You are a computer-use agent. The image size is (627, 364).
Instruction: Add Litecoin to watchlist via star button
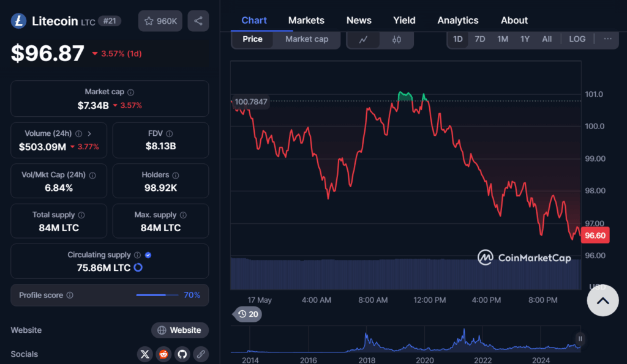point(160,21)
